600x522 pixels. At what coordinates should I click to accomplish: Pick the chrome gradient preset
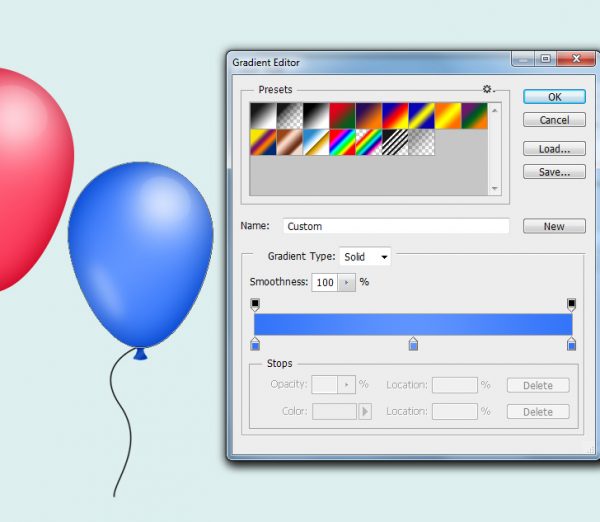coord(316,142)
